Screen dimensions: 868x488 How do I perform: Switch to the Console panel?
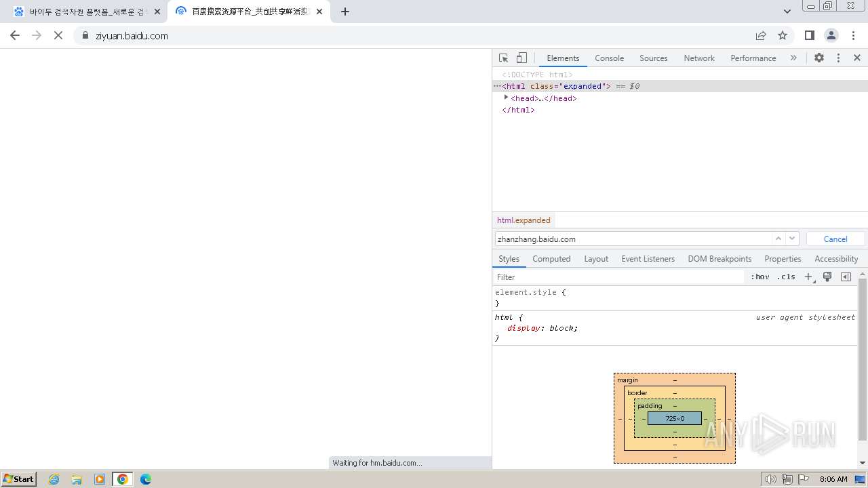click(x=609, y=58)
